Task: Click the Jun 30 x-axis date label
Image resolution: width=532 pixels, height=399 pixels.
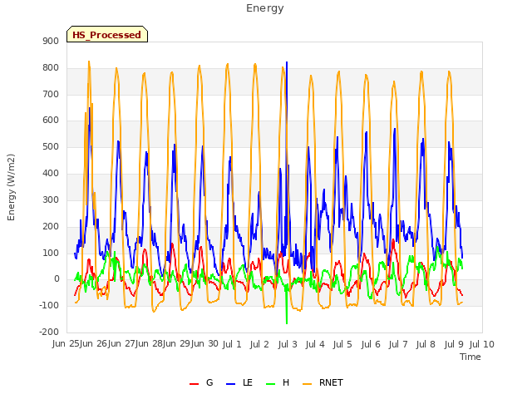Action: [204, 343]
